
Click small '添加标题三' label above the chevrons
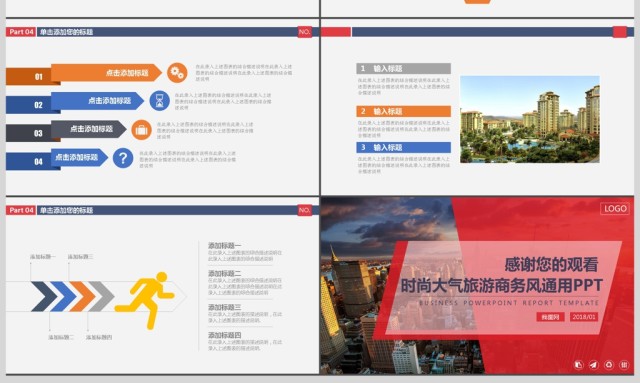(x=80, y=257)
